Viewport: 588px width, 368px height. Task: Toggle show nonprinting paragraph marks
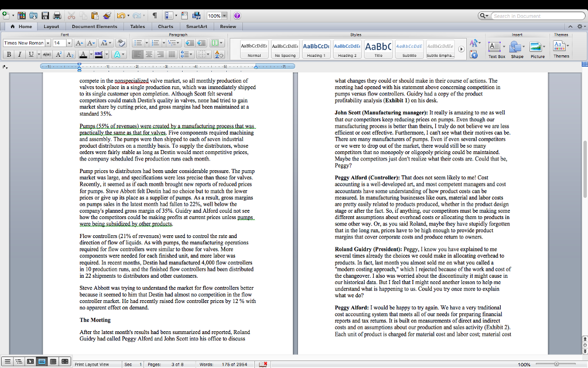[154, 16]
